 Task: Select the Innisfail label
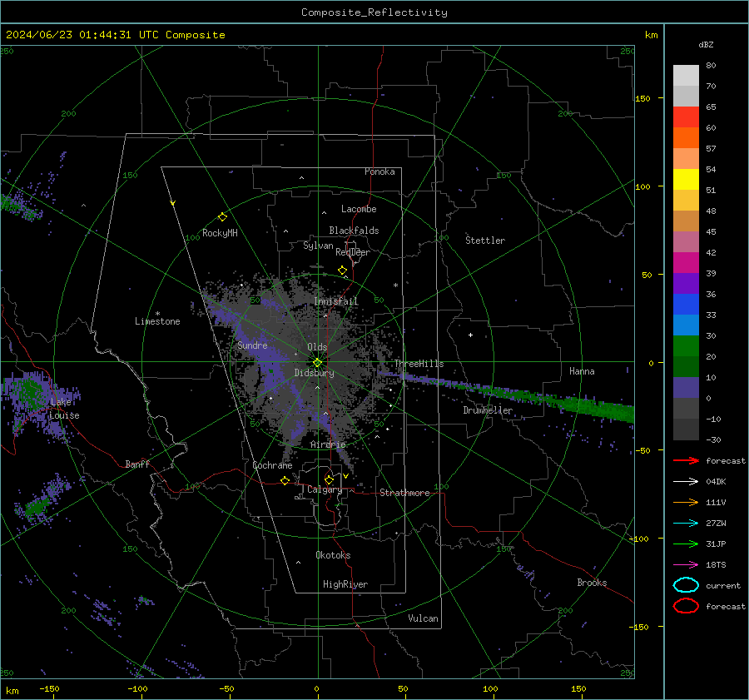[x=336, y=301]
